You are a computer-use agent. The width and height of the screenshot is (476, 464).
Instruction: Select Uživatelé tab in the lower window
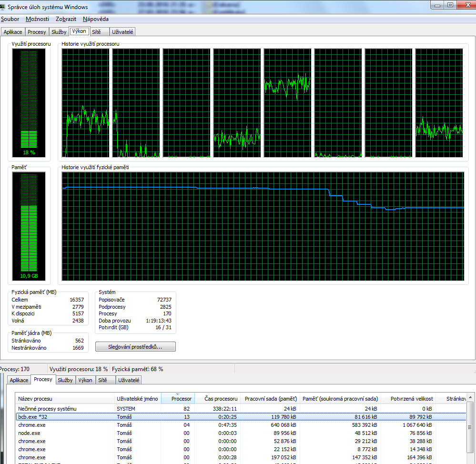[129, 380]
